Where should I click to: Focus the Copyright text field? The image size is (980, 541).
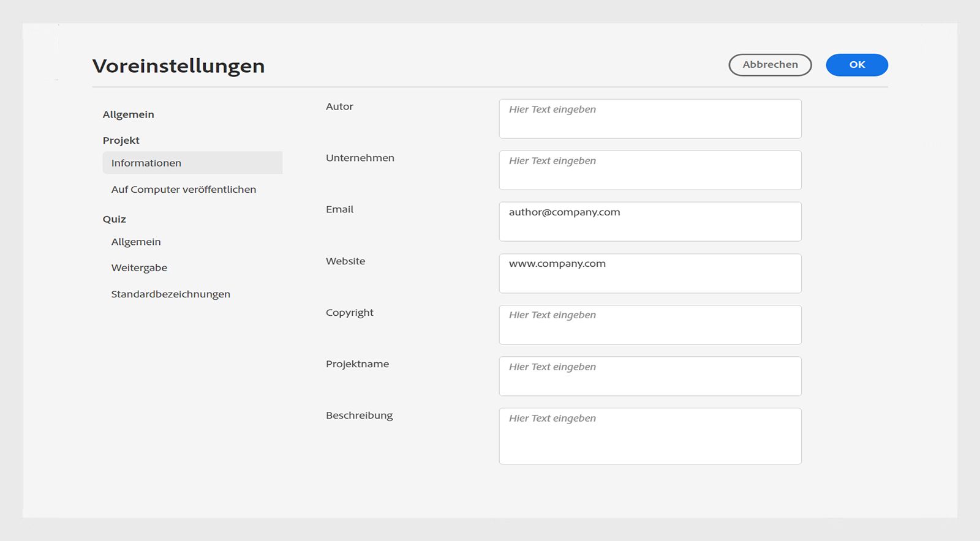coord(650,325)
